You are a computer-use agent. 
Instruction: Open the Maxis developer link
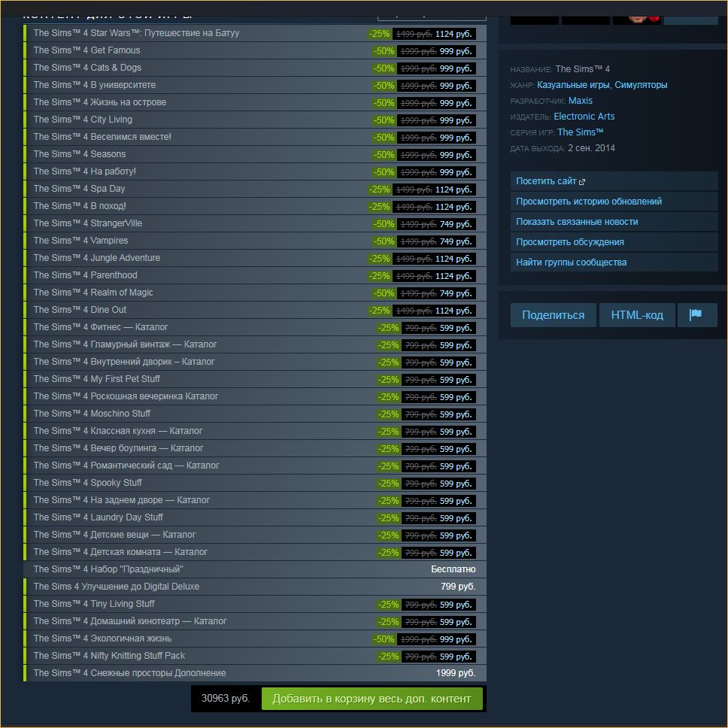click(581, 101)
